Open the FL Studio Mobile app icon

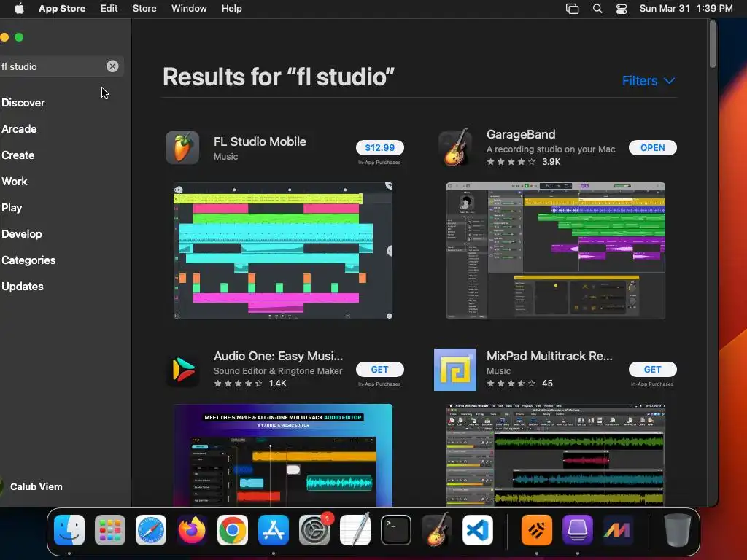[x=182, y=147]
